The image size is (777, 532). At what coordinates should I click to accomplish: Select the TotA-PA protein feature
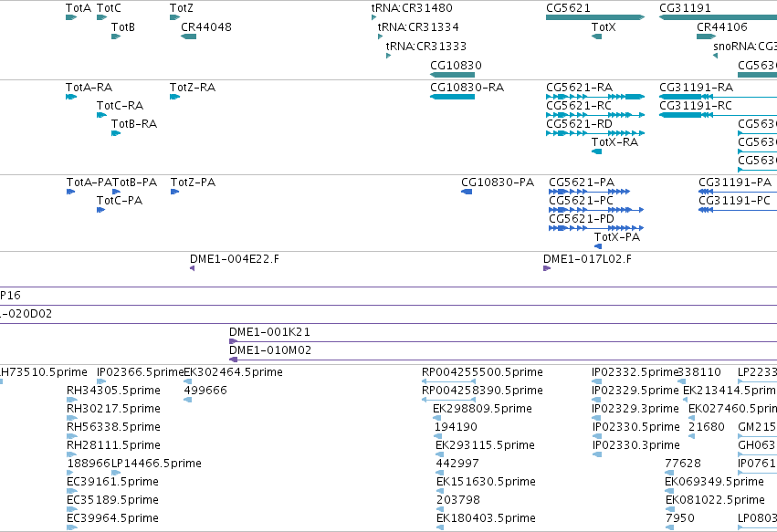(x=71, y=192)
